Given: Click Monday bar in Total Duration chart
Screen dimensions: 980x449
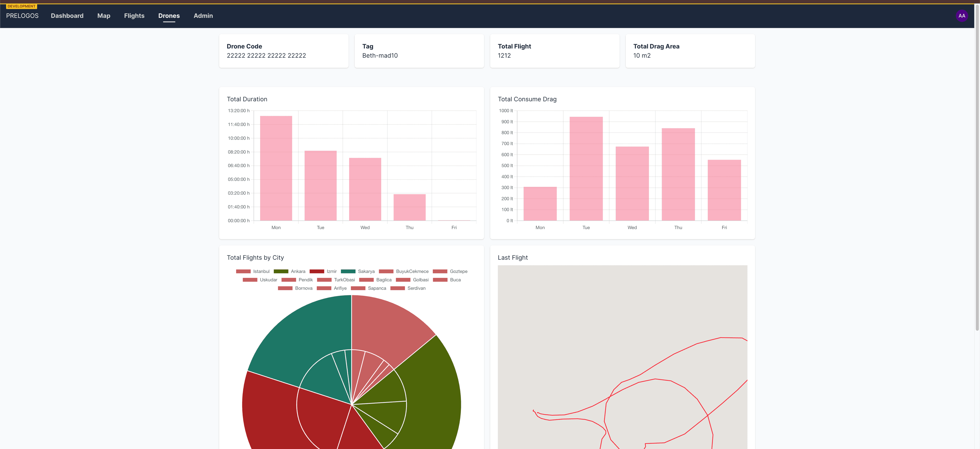Looking at the screenshot, I should coord(276,168).
